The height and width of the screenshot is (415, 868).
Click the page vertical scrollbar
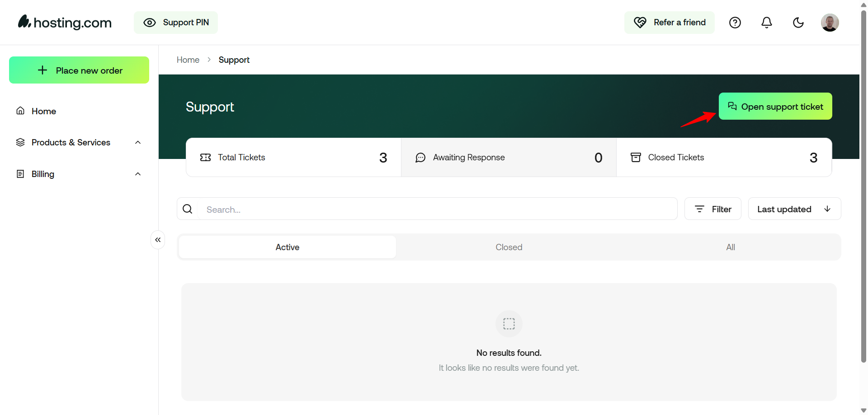(x=863, y=187)
